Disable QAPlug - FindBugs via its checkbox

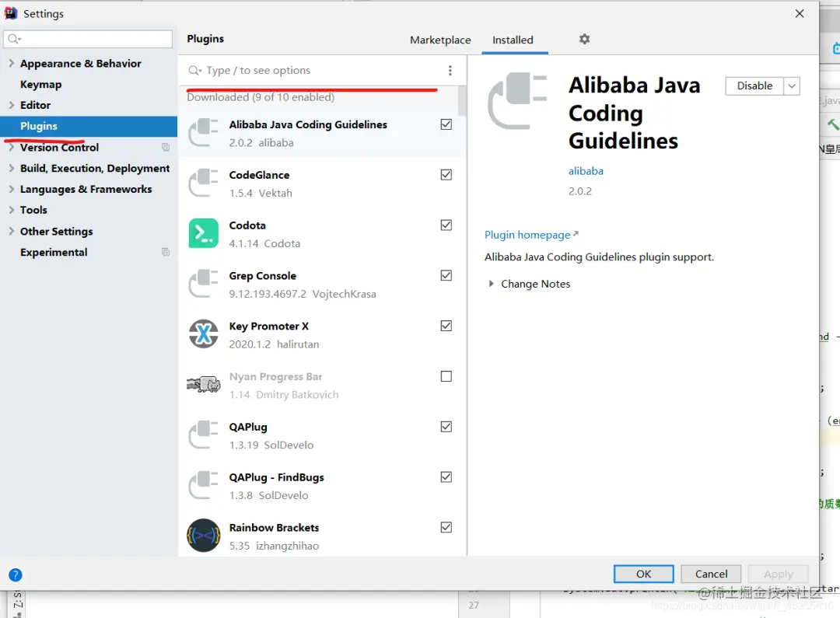tap(446, 477)
